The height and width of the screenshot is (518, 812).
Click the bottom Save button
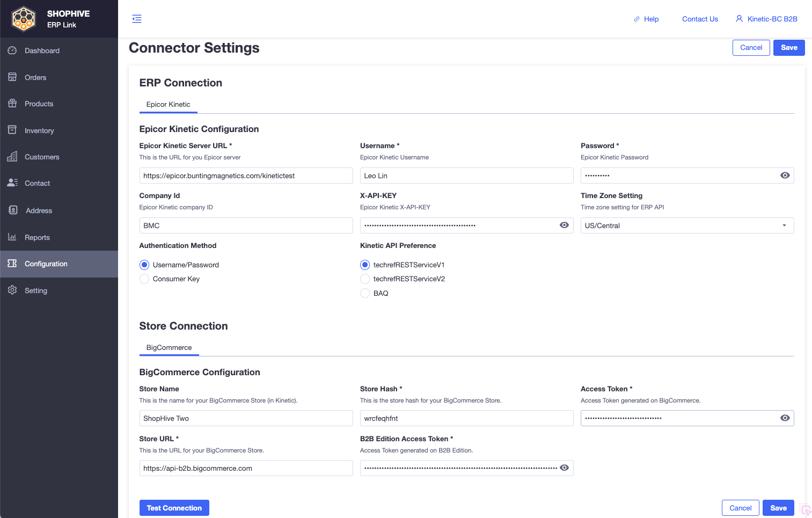coord(778,508)
